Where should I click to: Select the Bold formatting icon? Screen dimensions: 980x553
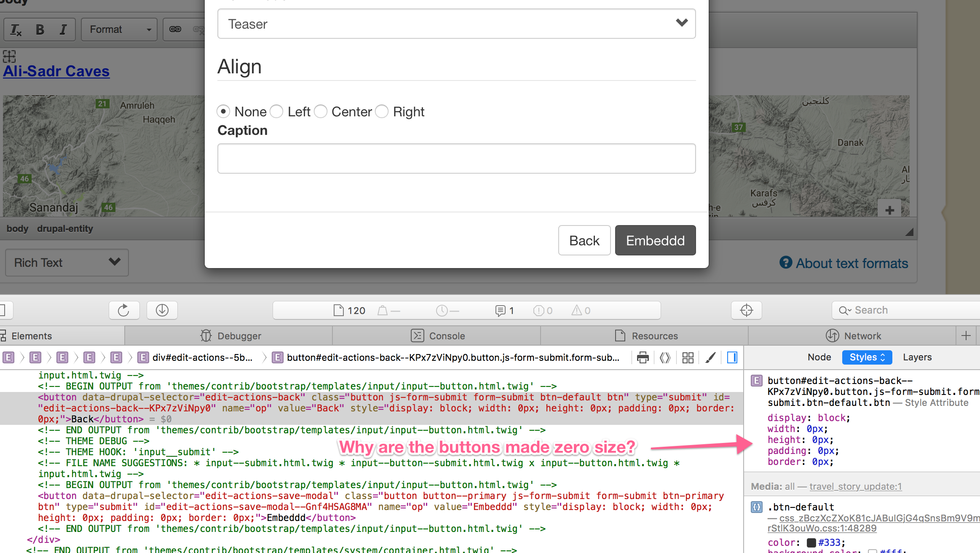pyautogui.click(x=40, y=29)
